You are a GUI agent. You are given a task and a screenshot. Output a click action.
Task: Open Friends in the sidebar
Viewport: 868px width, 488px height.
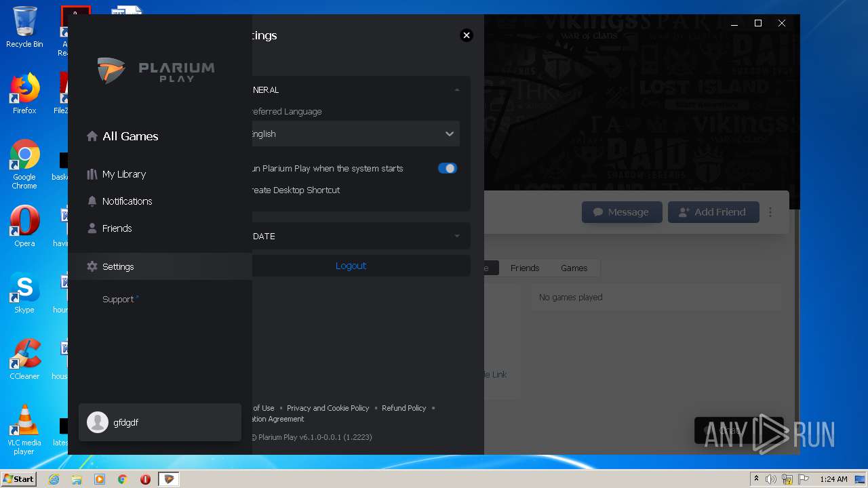[117, 228]
